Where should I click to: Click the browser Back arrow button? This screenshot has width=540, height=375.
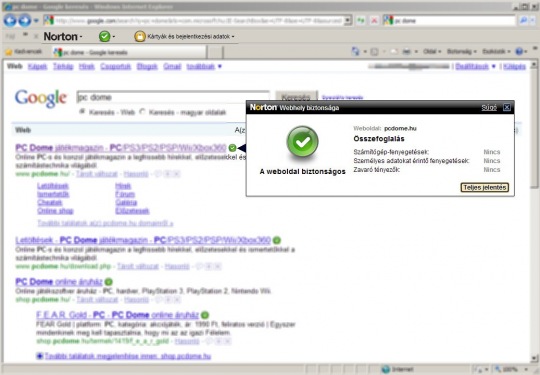[10, 21]
